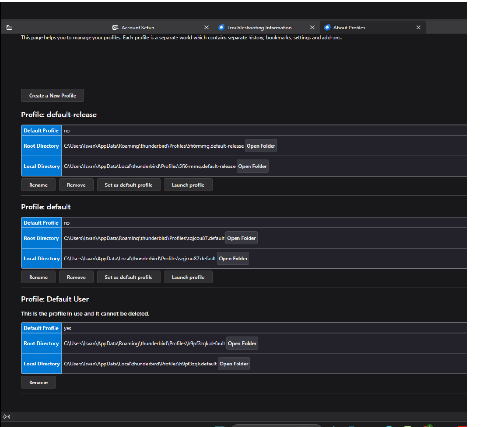Click the page description starting 'This page helps you'
Image resolution: width=504 pixels, height=427 pixels.
click(x=181, y=38)
